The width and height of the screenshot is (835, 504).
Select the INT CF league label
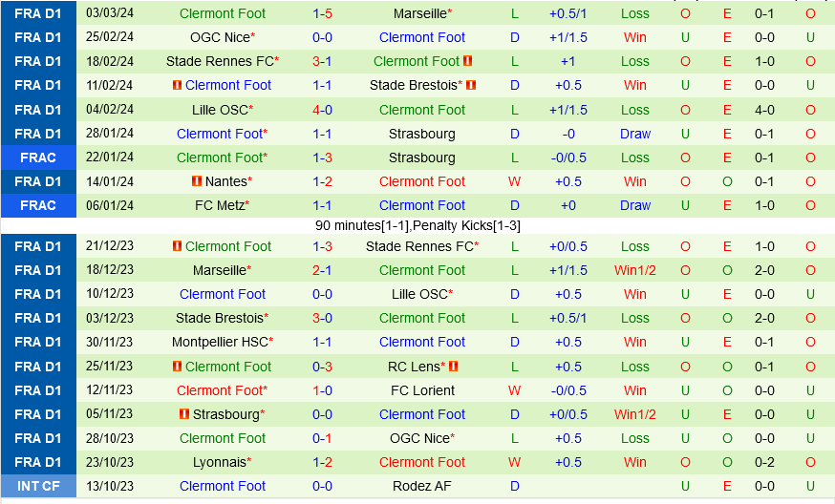[x=38, y=486]
